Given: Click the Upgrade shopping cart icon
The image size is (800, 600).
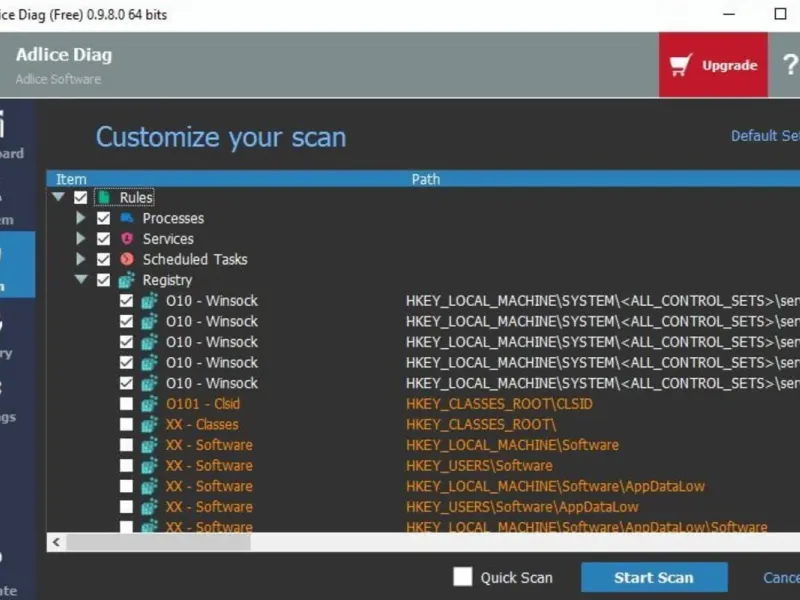Looking at the screenshot, I should 681,65.
